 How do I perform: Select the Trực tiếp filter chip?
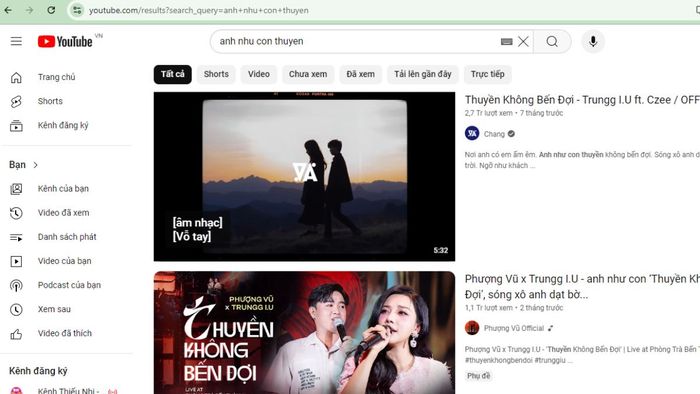pos(488,74)
